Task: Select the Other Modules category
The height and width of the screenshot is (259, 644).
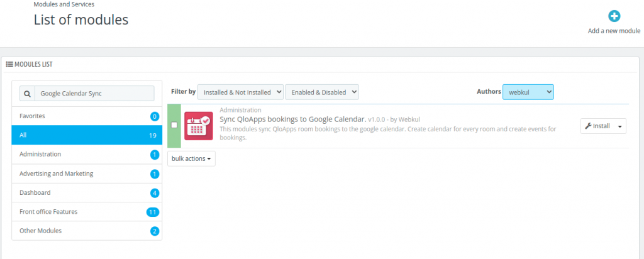Action: coord(87,231)
